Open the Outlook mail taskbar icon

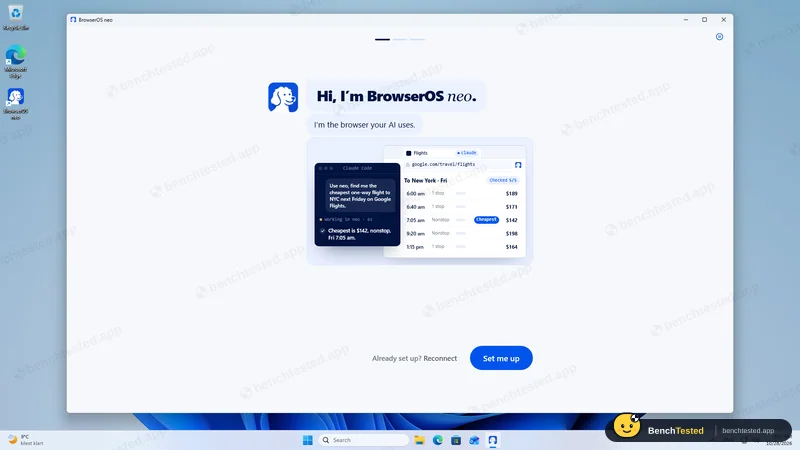click(x=474, y=440)
